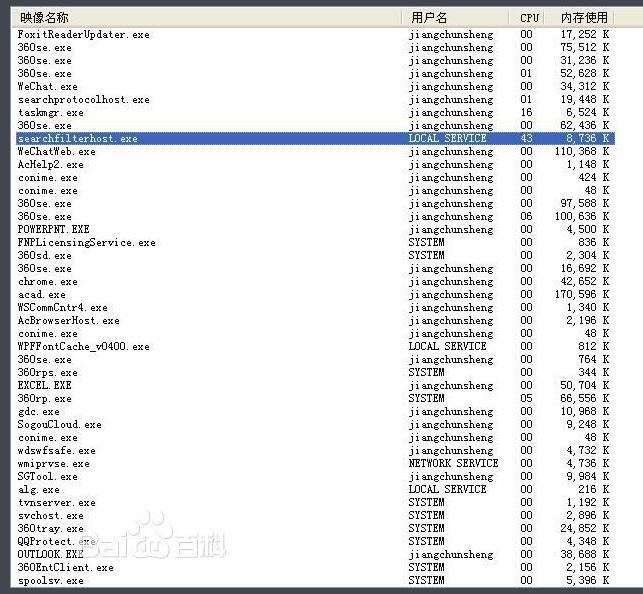Select the WSCommCntr4.exe process
This screenshot has height=594, width=643.
pyautogui.click(x=315, y=307)
